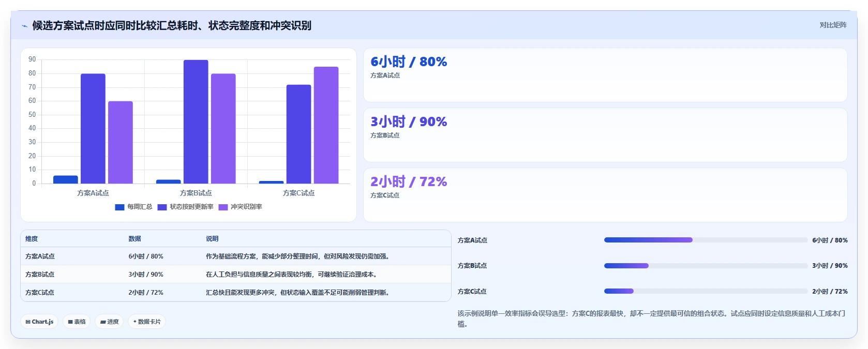The width and height of the screenshot is (868, 349).
Task: Click the 方案C试点 progress bar
Action: 706,291
